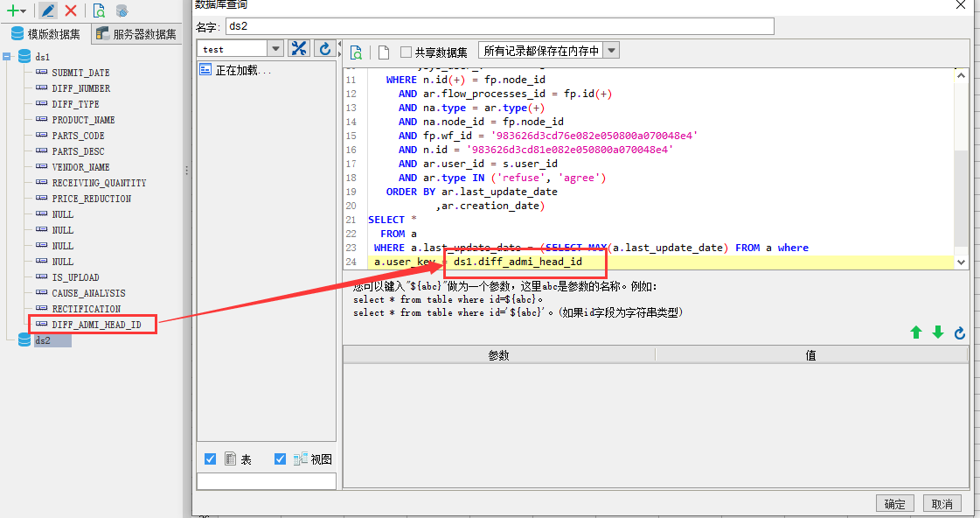Click the blank page icon above SQL editor
The height and width of the screenshot is (518, 980).
pyautogui.click(x=384, y=52)
